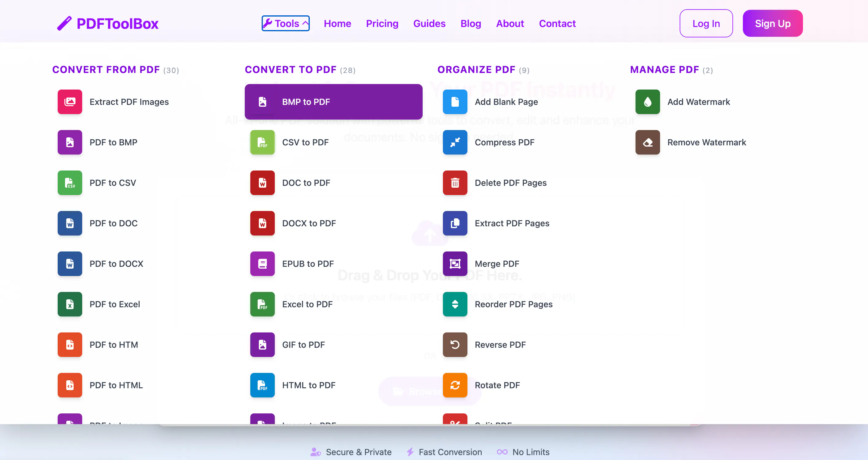The height and width of the screenshot is (460, 868).
Task: Click the PDF to Excel icon
Action: [x=70, y=304]
